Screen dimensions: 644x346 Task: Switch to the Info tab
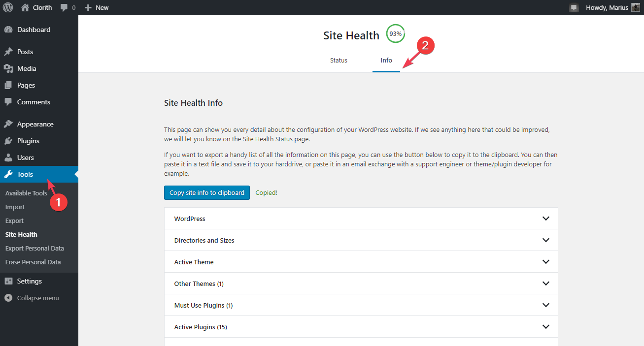click(x=386, y=60)
